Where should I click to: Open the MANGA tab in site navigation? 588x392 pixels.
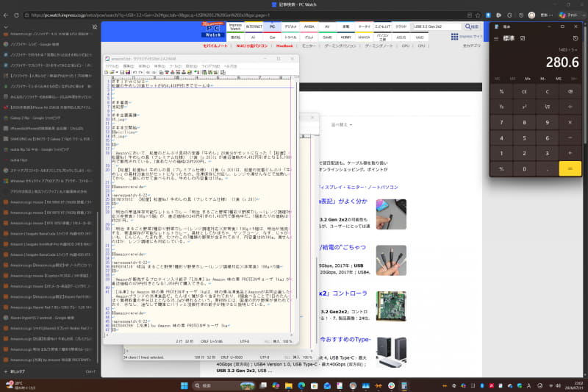click(x=364, y=38)
